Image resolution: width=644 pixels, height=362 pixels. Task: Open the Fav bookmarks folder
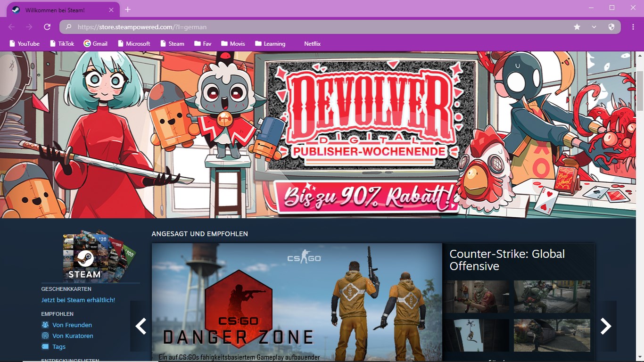203,43
